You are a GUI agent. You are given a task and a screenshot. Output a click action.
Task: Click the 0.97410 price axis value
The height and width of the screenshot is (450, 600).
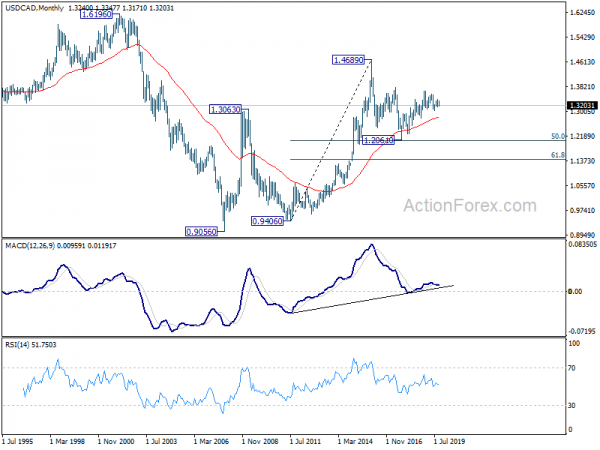pos(582,210)
